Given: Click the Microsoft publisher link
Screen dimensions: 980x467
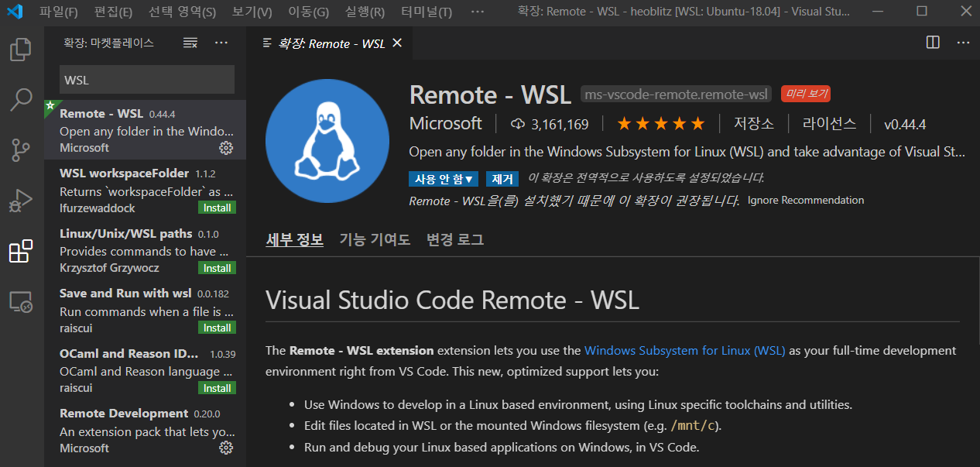Looking at the screenshot, I should pyautogui.click(x=445, y=124).
